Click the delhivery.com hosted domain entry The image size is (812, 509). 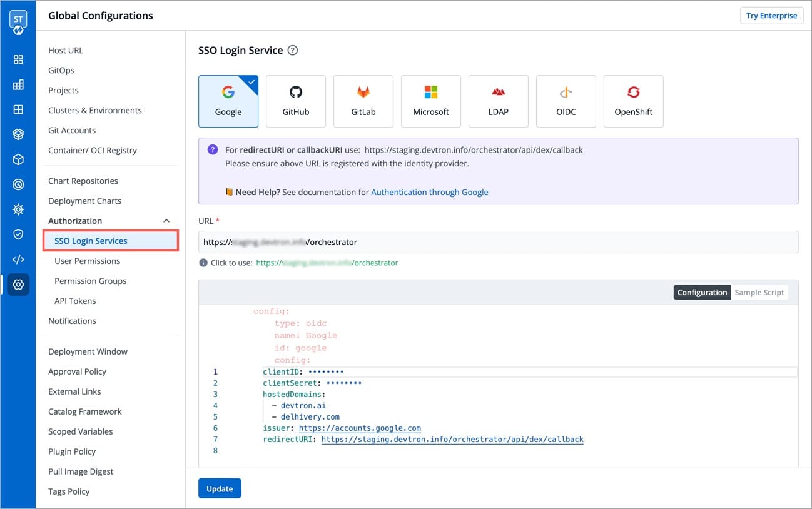310,417
